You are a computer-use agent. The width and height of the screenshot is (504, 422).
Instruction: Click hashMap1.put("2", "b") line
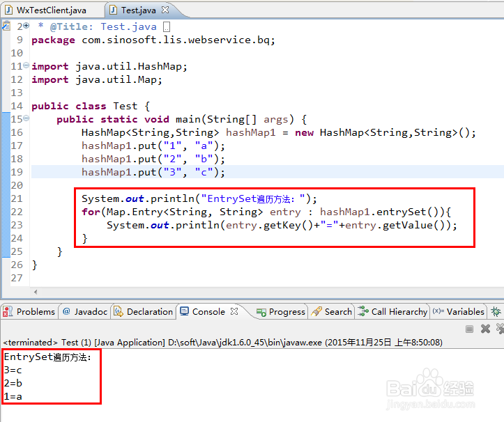coord(153,159)
